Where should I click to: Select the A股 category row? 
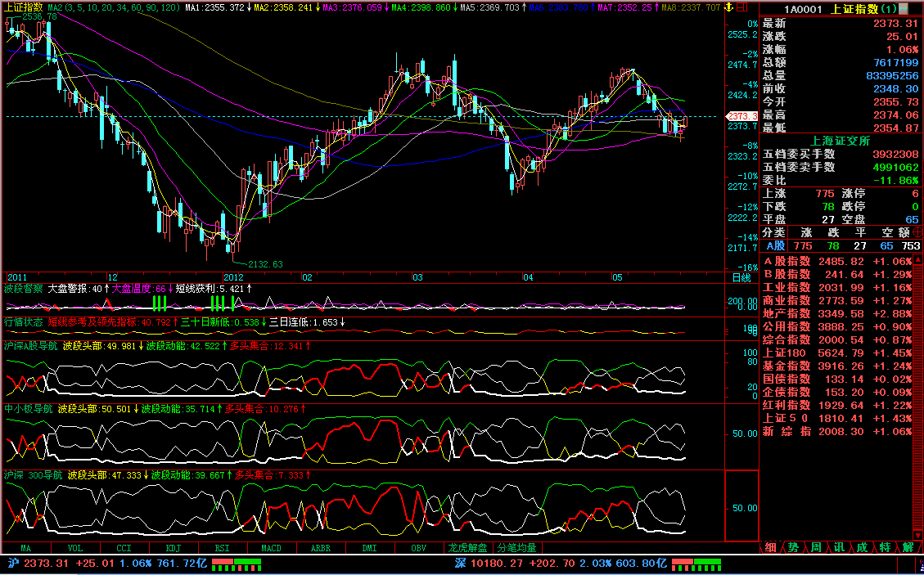tap(841, 246)
